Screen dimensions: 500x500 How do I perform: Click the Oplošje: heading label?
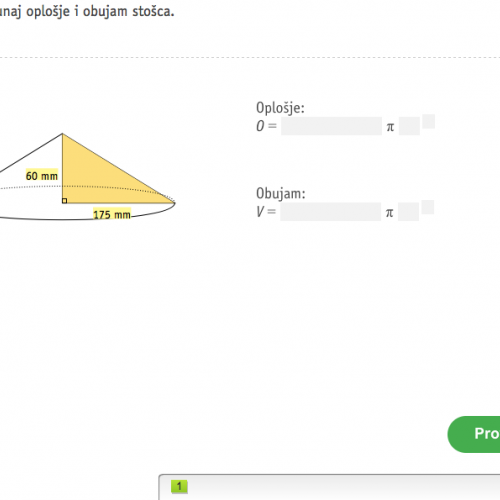pyautogui.click(x=280, y=108)
